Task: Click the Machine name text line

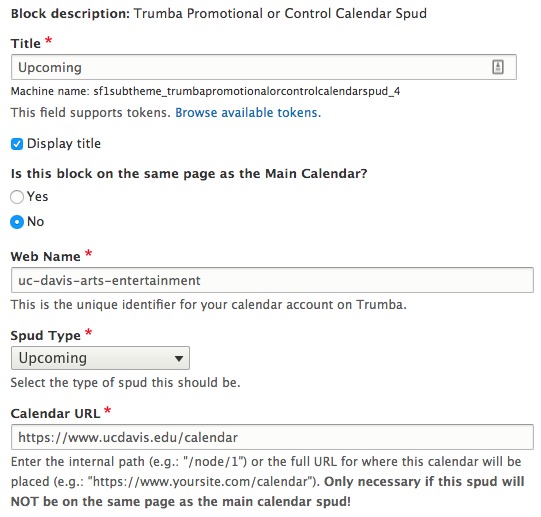Action: (205, 91)
